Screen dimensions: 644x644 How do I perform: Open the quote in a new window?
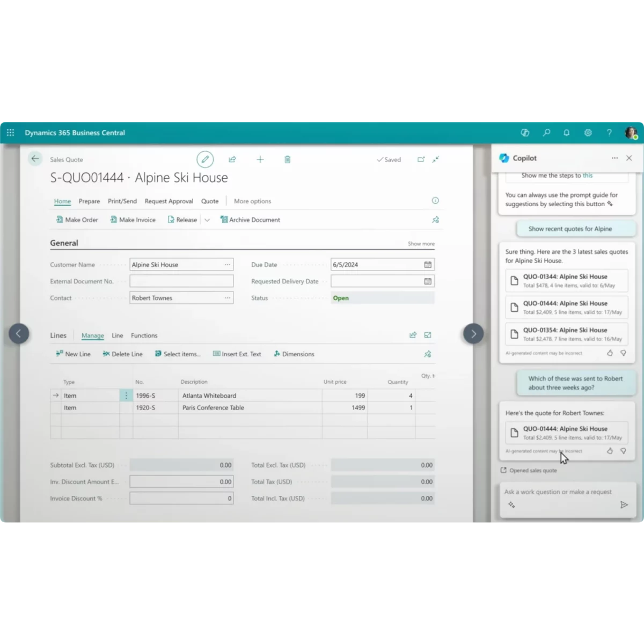point(421,159)
